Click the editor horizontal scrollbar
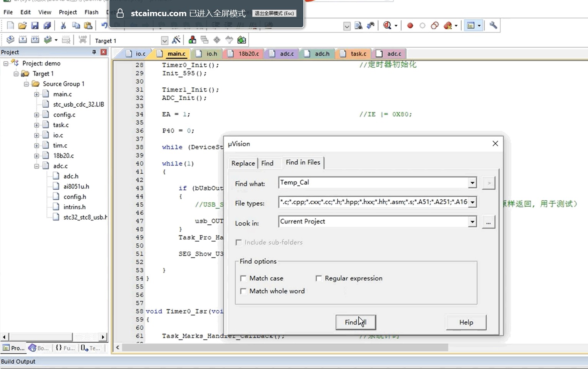The height and width of the screenshot is (369, 588). pyautogui.click(x=285, y=347)
